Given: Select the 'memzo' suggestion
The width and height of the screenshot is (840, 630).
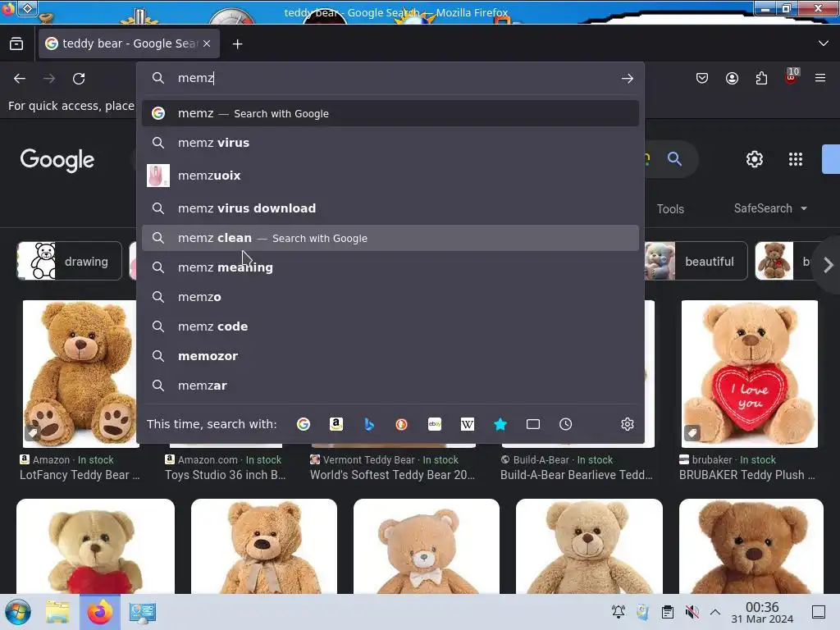Looking at the screenshot, I should 390,297.
